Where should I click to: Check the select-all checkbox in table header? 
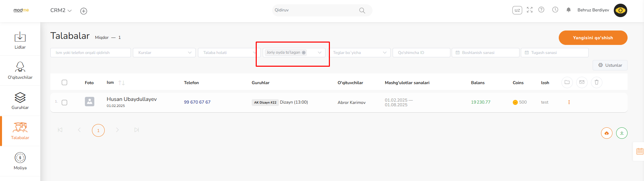[x=64, y=82]
